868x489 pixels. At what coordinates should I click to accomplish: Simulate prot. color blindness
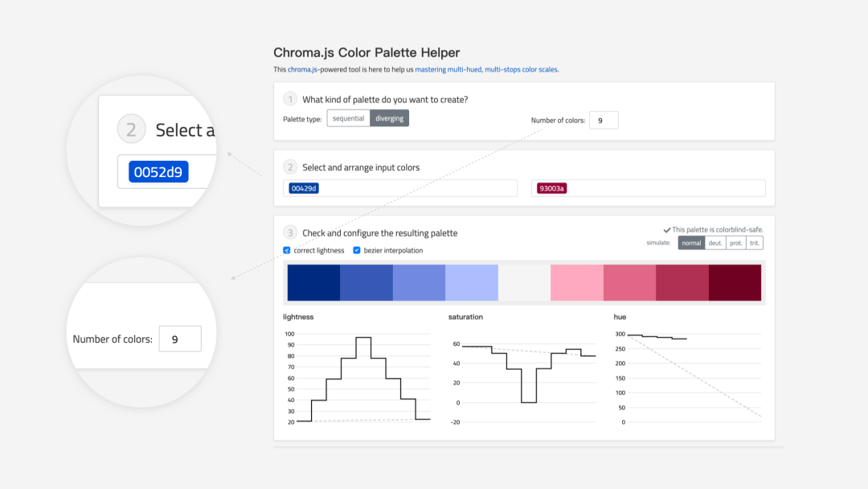[735, 243]
